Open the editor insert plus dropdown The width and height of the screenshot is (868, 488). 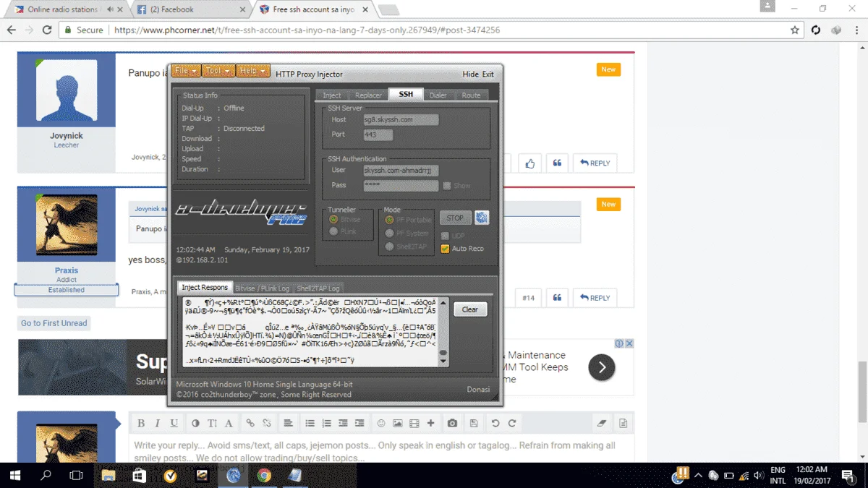tap(431, 423)
